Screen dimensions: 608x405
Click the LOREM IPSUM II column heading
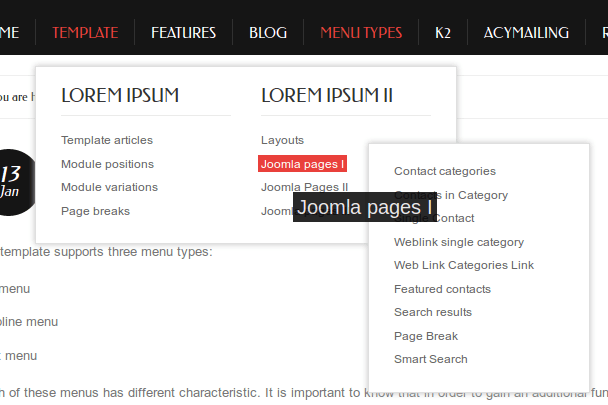[x=327, y=95]
